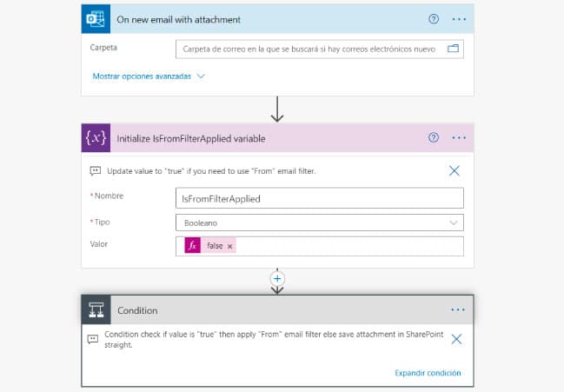Open help for On new email trigger
Screen dimensions: 564x392
(x=434, y=18)
